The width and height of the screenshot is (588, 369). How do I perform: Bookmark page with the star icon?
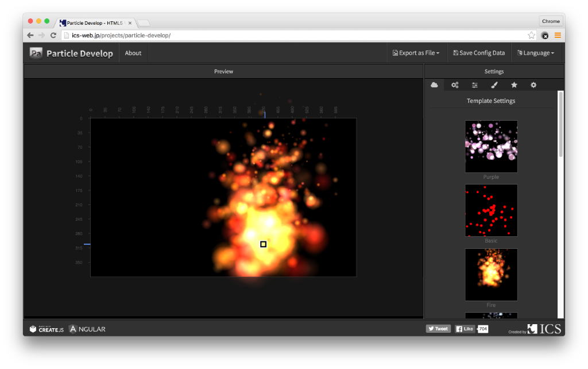coord(531,35)
